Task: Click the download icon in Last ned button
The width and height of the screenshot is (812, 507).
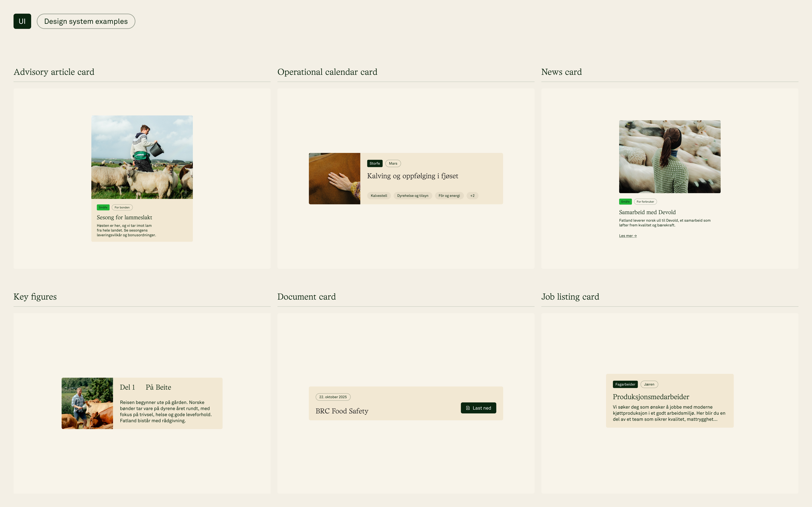Action: click(468, 408)
